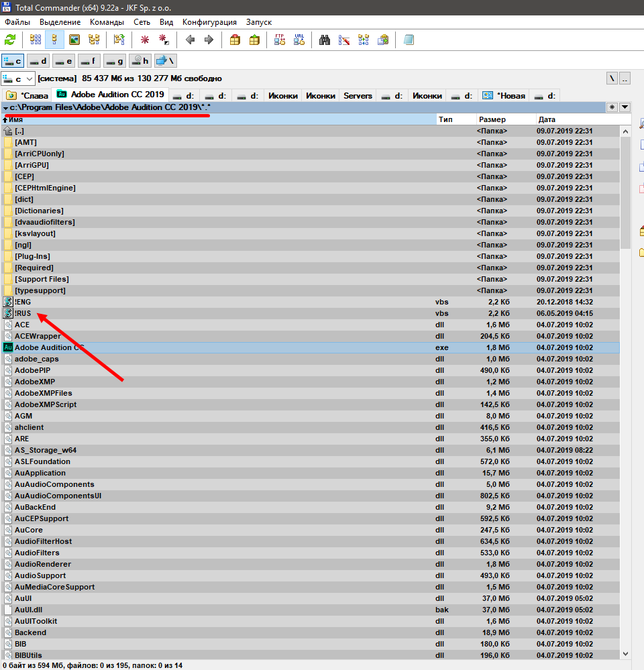Select the AdobeXMPScript dll file

pyautogui.click(x=311, y=404)
